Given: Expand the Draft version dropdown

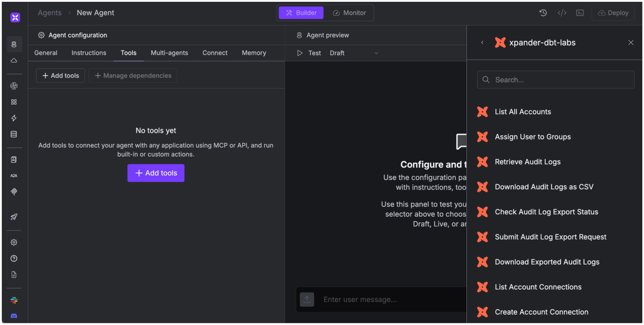Looking at the screenshot, I should click(x=354, y=53).
